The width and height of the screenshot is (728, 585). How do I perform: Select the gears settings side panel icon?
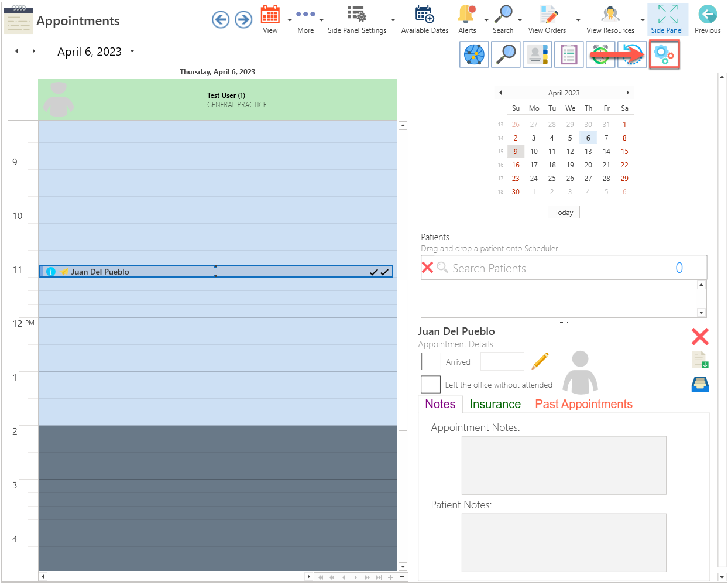(x=664, y=54)
